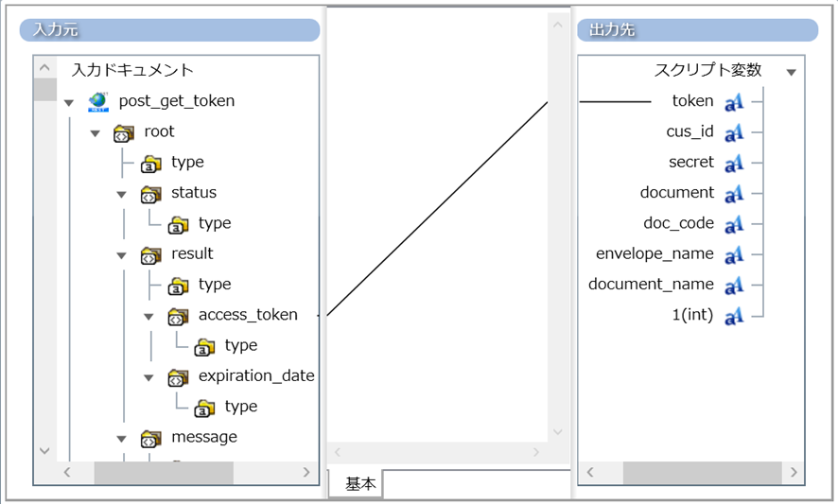Click the expiration_date element icon

point(178,376)
